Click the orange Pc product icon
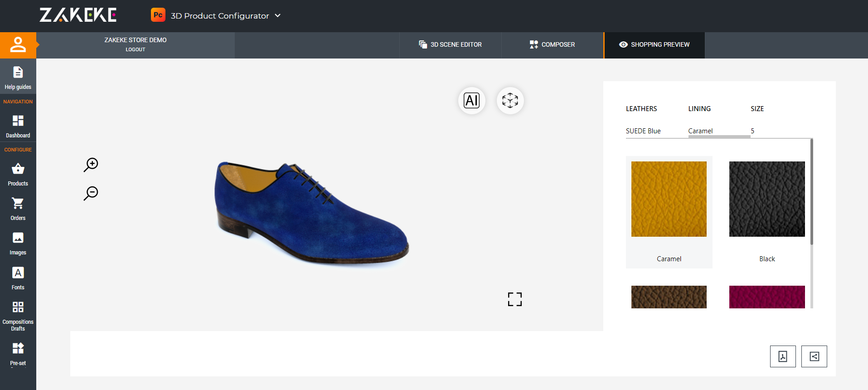The height and width of the screenshot is (390, 868). point(158,15)
